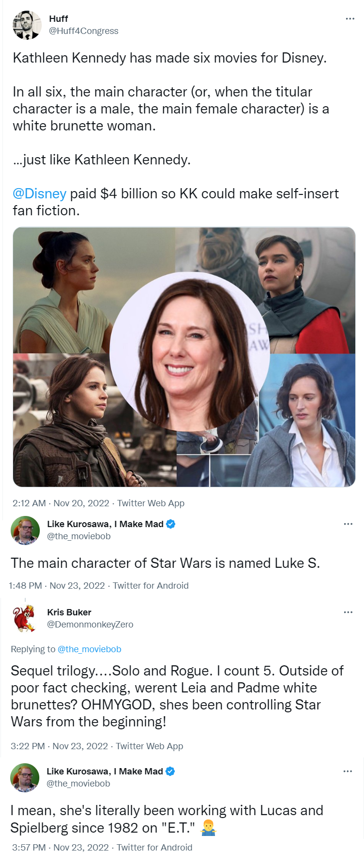
Task: Open more options on the Luke S. tweet
Action: [348, 524]
